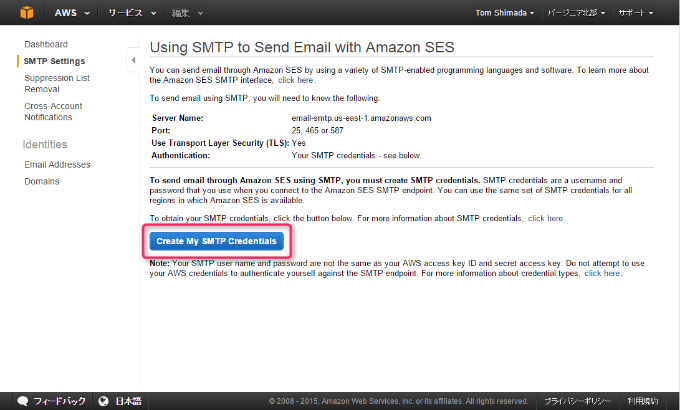Viewport: 680px width, 410px height.
Task: Open Email Addresses under Identities
Action: (57, 164)
